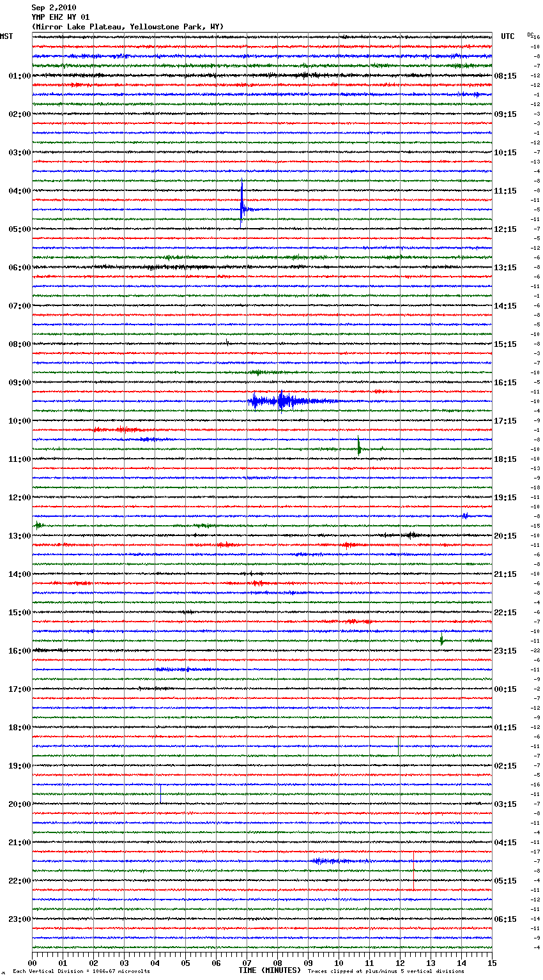Click the 08:15 UTC row label
The image size is (543, 980).
click(505, 76)
